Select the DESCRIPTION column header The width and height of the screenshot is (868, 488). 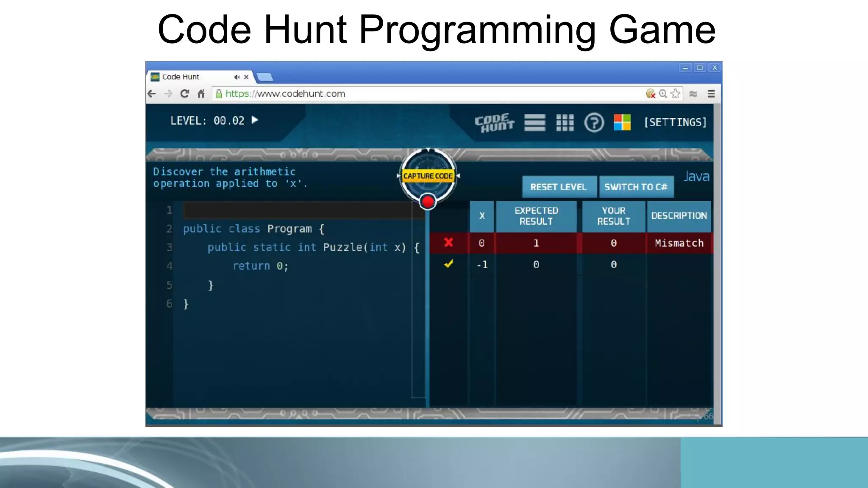coord(679,216)
